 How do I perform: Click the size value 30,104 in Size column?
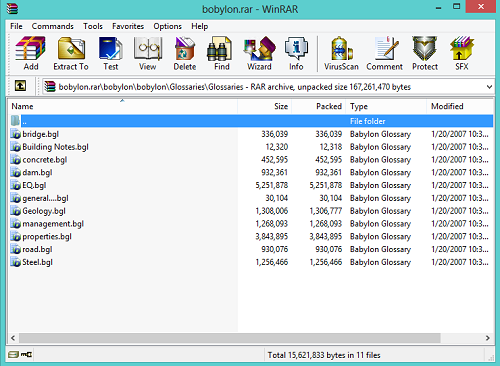(x=277, y=198)
